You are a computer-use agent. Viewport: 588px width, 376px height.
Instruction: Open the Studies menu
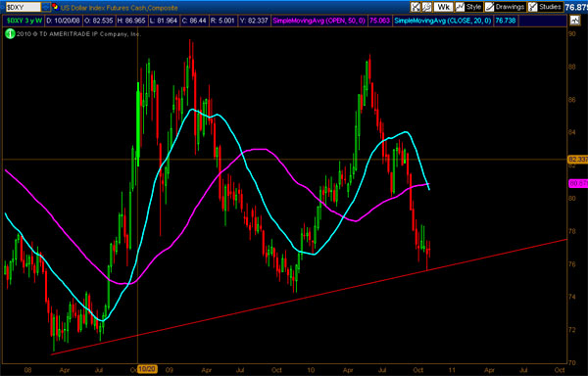(546, 7)
